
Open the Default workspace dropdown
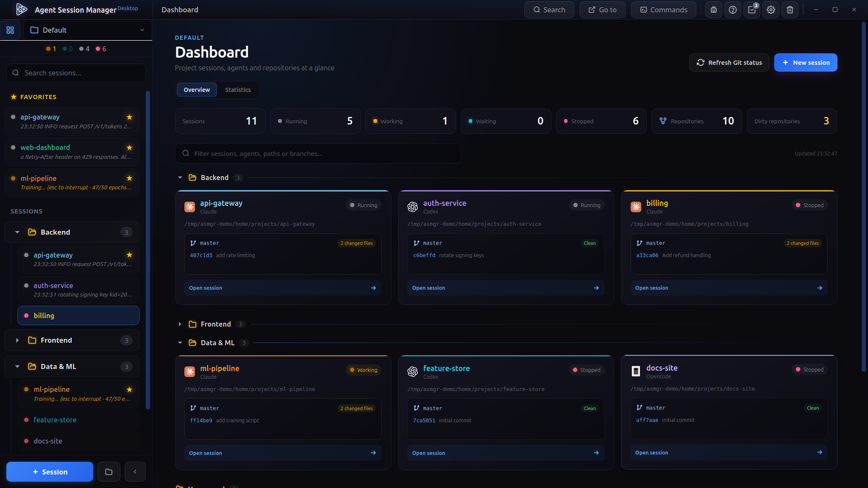pyautogui.click(x=88, y=30)
